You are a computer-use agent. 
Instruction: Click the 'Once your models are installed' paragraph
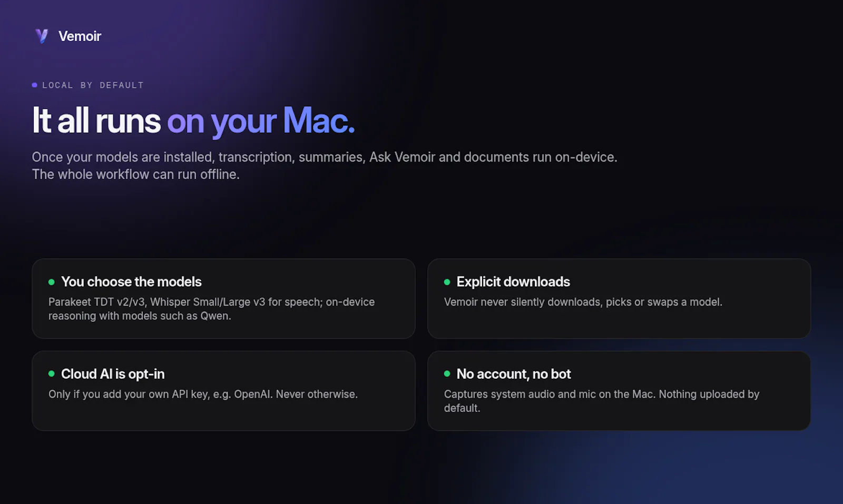[325, 157]
